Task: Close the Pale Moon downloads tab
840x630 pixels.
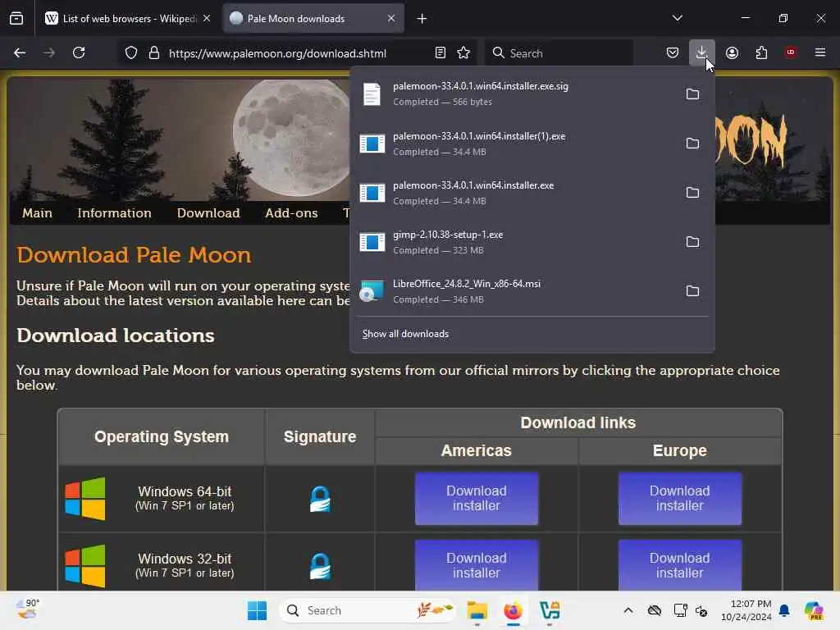Action: click(391, 18)
